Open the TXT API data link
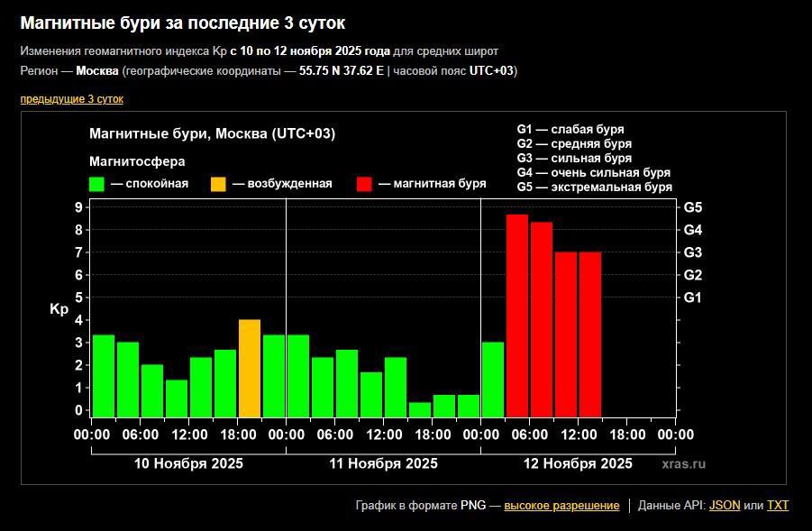Screen dimensions: 812x531 (x=778, y=506)
